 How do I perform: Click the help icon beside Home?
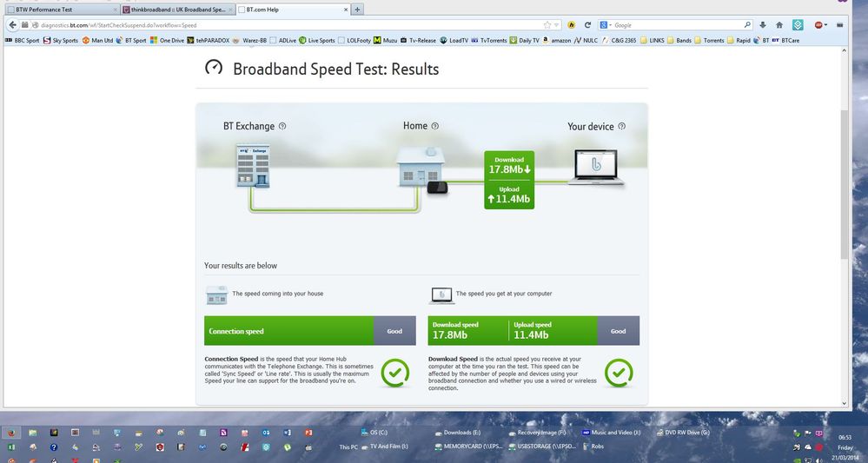pos(434,126)
